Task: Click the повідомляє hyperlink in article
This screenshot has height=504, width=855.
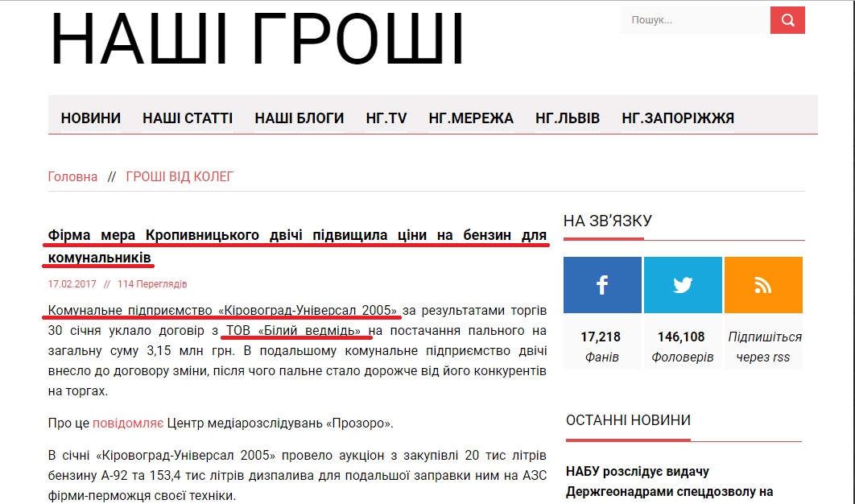Action: 128,423
